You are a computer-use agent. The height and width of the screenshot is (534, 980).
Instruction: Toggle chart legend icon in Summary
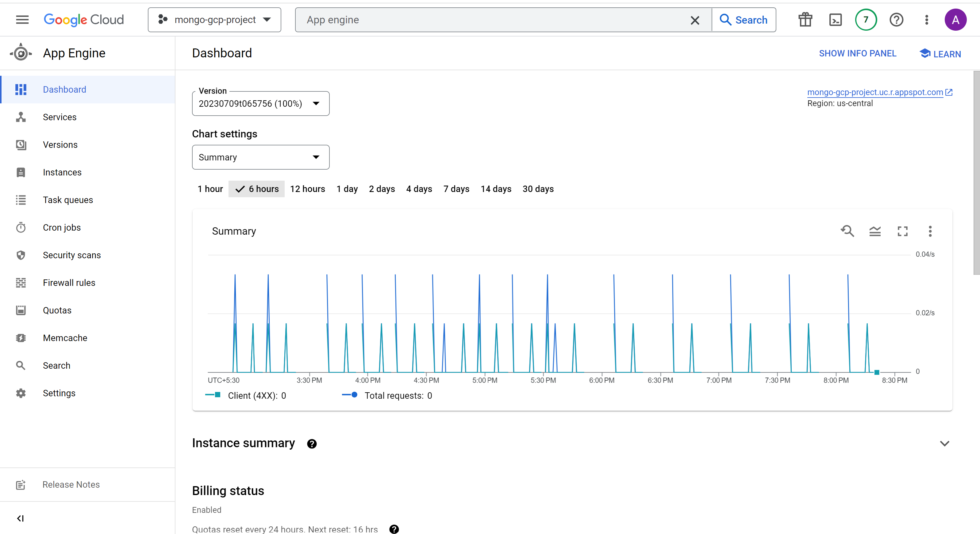pyautogui.click(x=874, y=231)
